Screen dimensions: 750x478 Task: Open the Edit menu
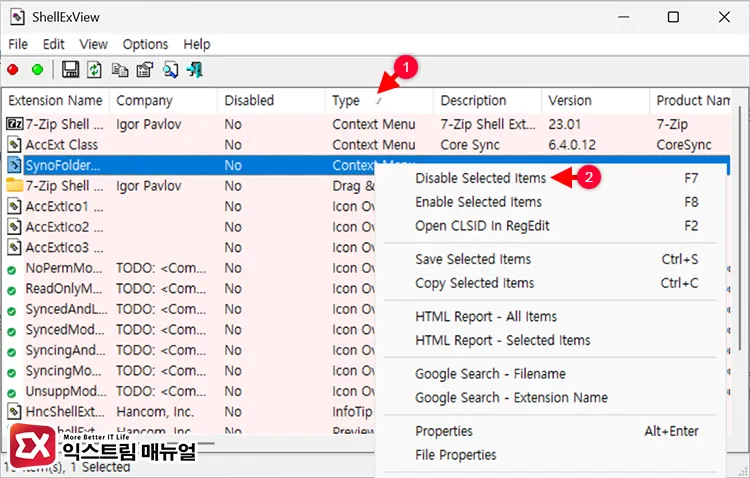pos(54,44)
